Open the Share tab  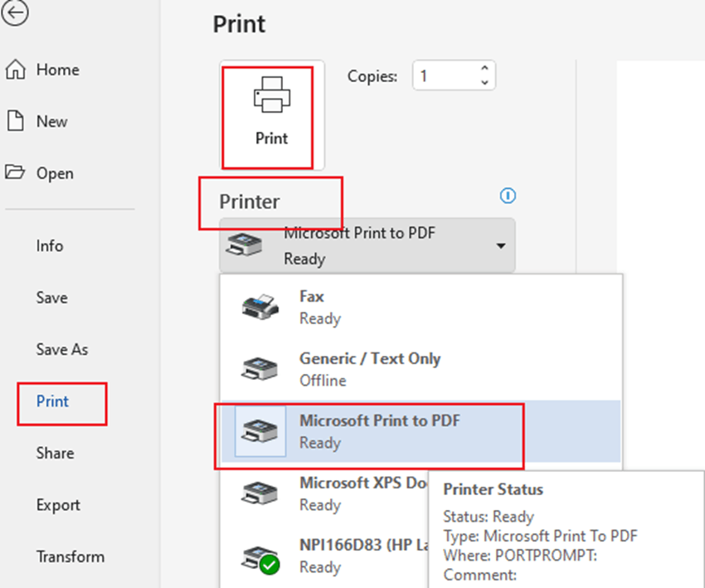[56, 453]
